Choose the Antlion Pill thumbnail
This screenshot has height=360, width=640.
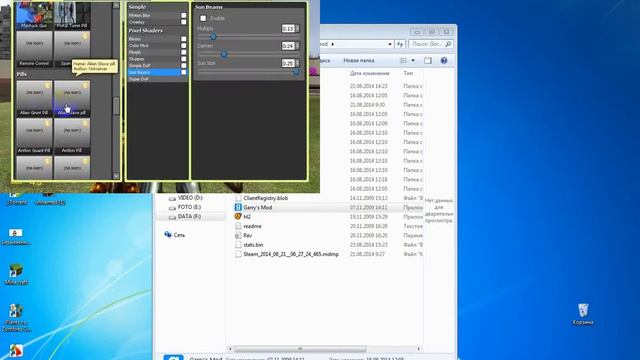pyautogui.click(x=72, y=136)
